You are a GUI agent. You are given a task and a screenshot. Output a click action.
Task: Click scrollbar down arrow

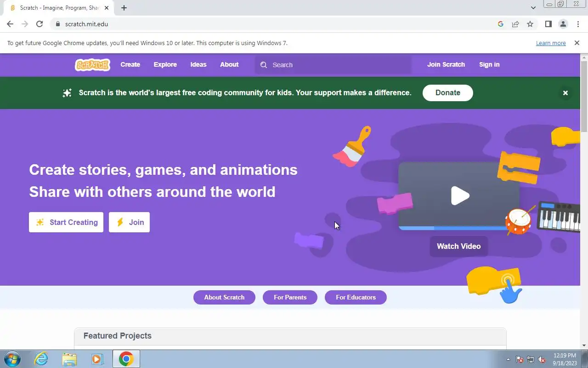tap(584, 345)
